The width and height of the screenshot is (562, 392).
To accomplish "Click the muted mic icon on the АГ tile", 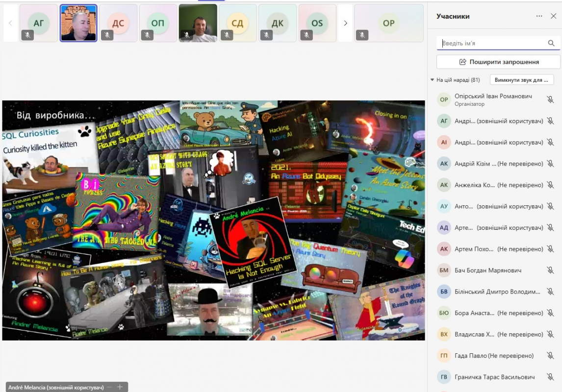I will [27, 35].
